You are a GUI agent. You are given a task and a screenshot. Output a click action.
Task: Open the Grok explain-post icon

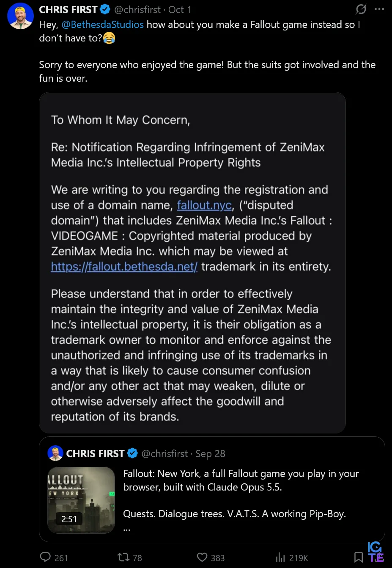click(x=361, y=9)
